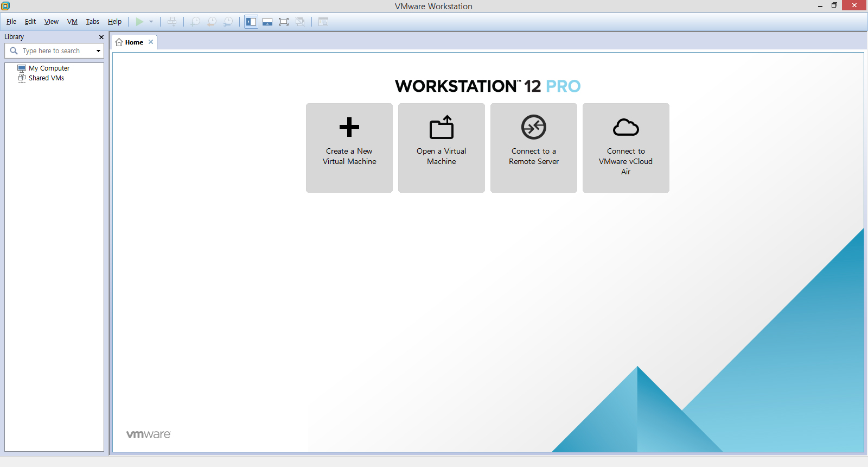Close the Home tab
This screenshot has width=868, height=467.
[x=151, y=42]
